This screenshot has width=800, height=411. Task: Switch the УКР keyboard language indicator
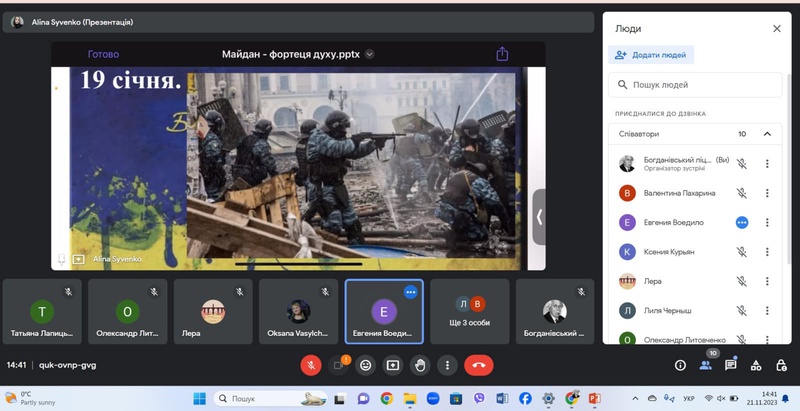[688, 398]
